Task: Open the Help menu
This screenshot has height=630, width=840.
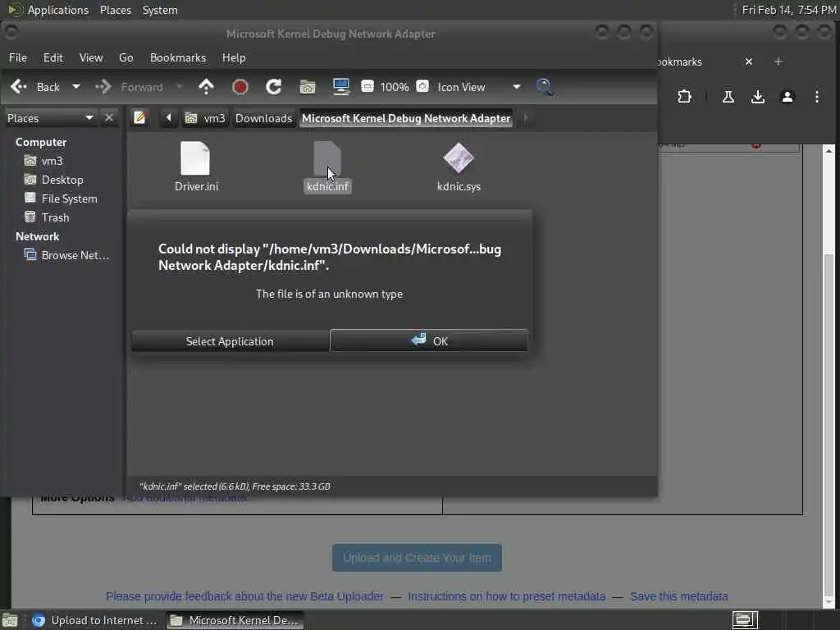Action: [x=234, y=58]
